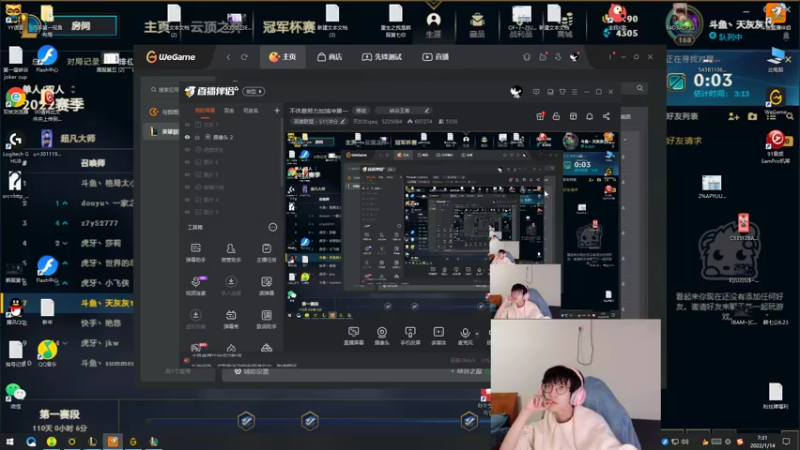Toggle visibility of the 图片 3 source
Viewport: 800px width, 450px height.
click(x=187, y=212)
